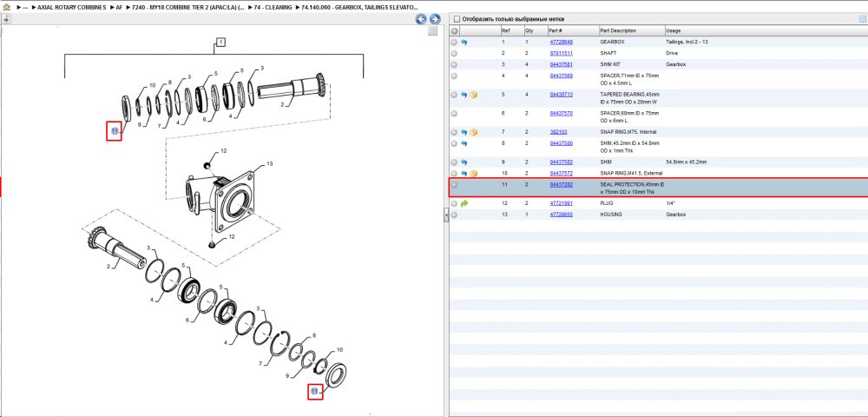Click the 'Drive' usage cell
The image size is (868, 417).
pos(672,53)
